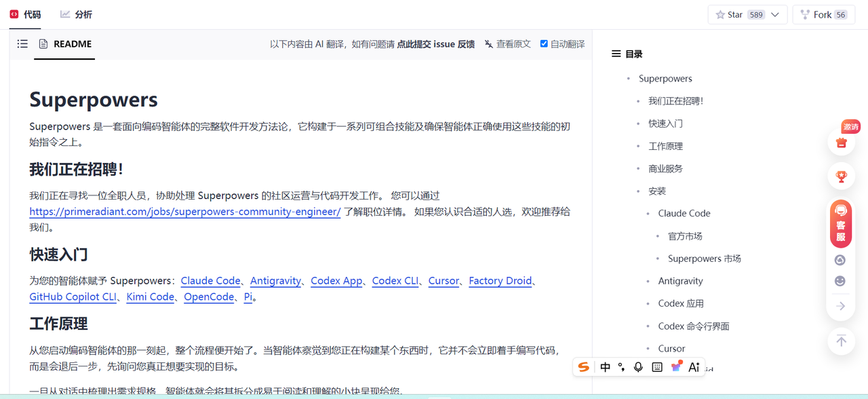Click the swirl icon below 客服
This screenshot has width=868, height=399.
coord(841,260)
